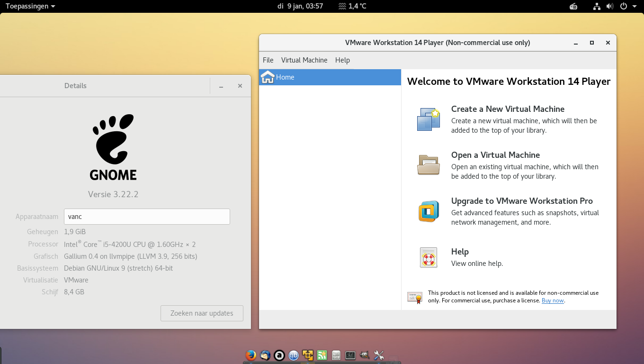Click the Geheugen value 1,9 GiB
This screenshot has height=364, width=644.
(x=75, y=232)
